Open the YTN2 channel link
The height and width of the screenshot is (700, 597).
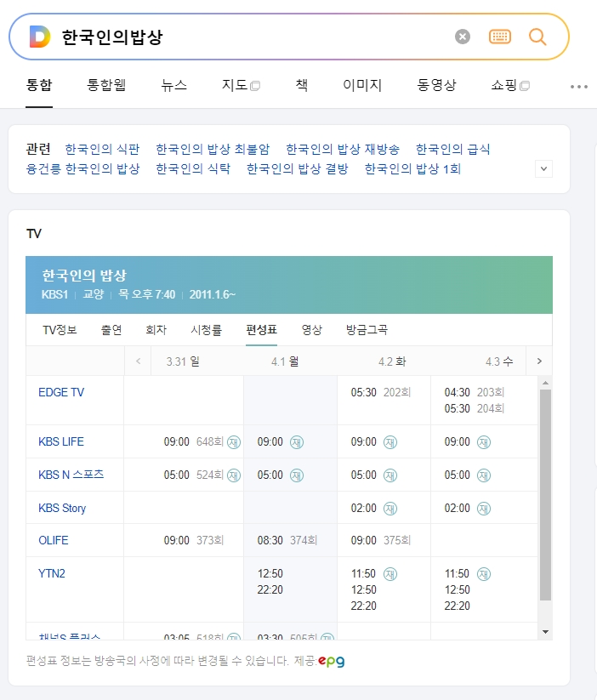[52, 573]
